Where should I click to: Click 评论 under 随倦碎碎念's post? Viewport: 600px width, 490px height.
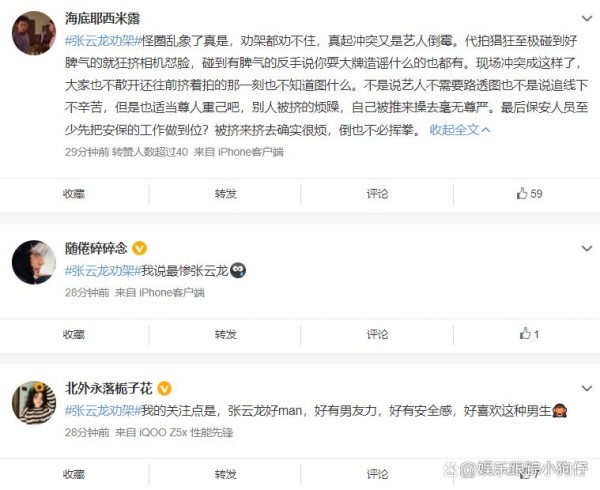pos(377,334)
